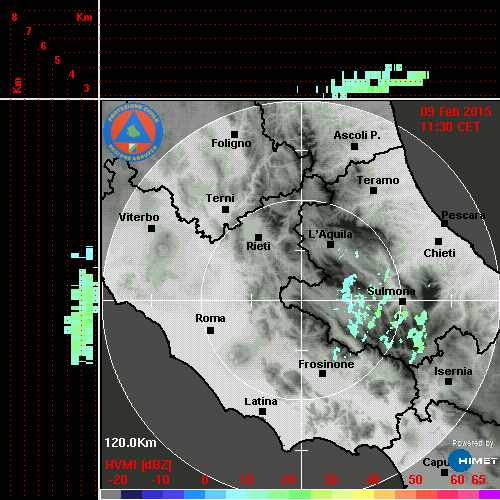
Task: Select the Ascoli P. city marker square
Action: [354, 146]
